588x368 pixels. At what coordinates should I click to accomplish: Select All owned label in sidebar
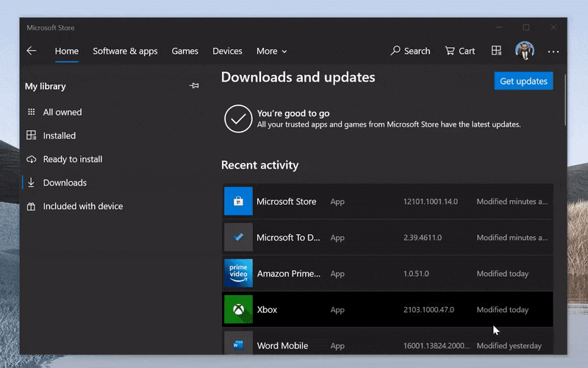click(62, 112)
